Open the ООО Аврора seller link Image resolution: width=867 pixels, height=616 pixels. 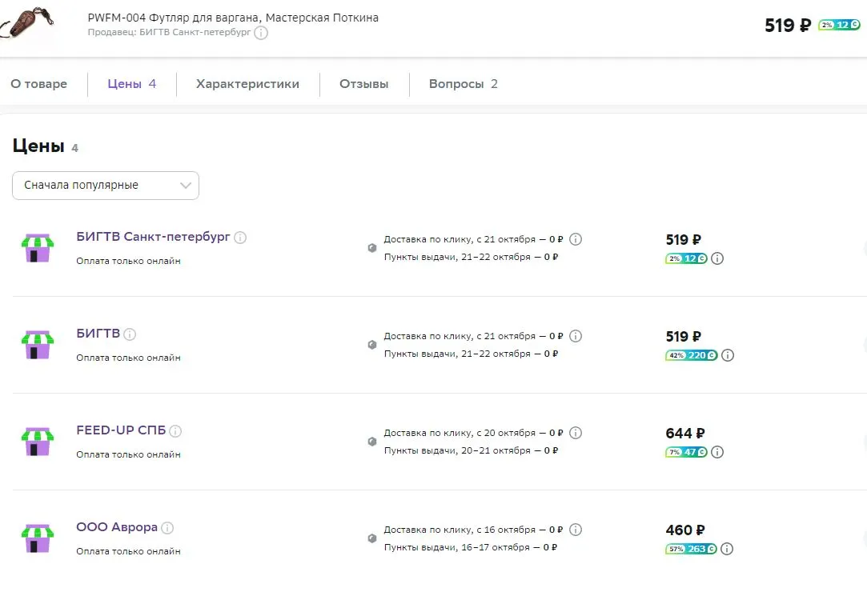117,526
